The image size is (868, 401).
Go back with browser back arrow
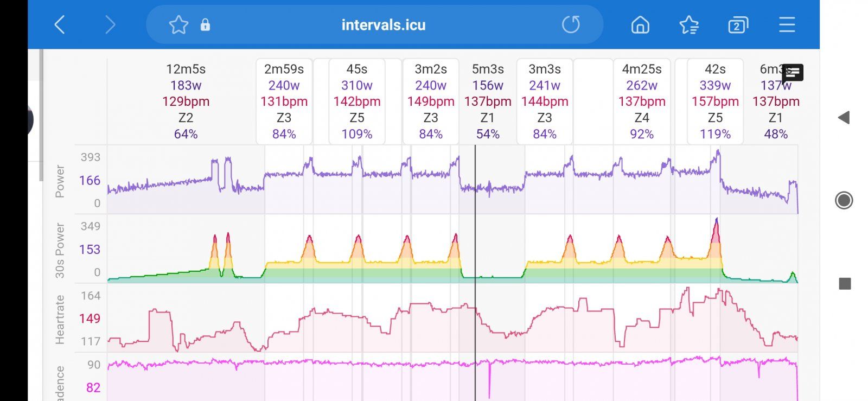pos(60,24)
